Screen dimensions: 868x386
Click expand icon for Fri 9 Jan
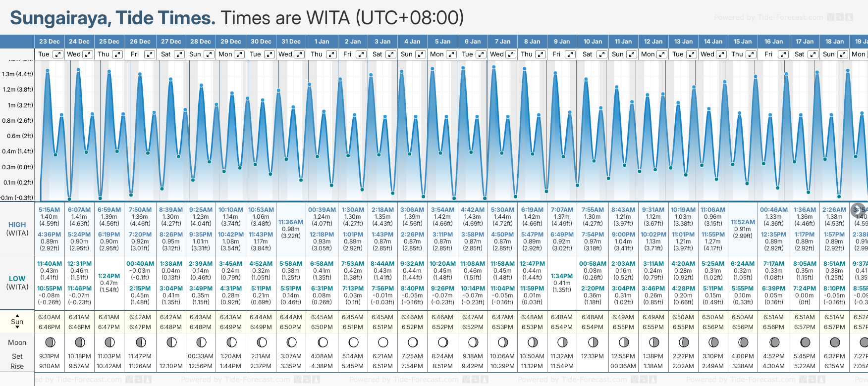570,54
